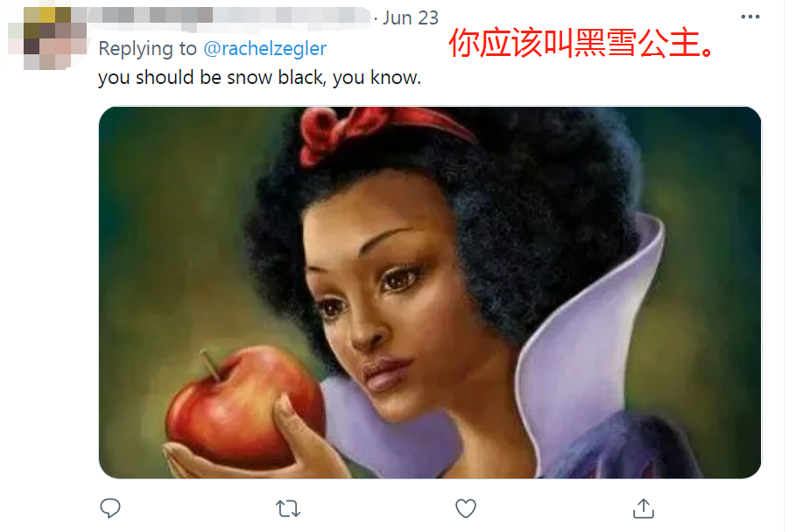This screenshot has height=532, width=789.
Task: Click the red apple in the attached picture
Action: (x=244, y=407)
